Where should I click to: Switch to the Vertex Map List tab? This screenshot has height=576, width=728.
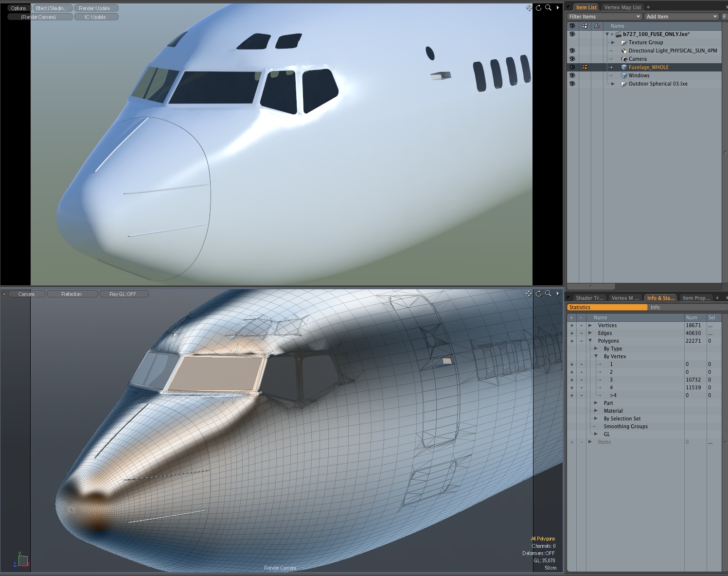(x=622, y=7)
